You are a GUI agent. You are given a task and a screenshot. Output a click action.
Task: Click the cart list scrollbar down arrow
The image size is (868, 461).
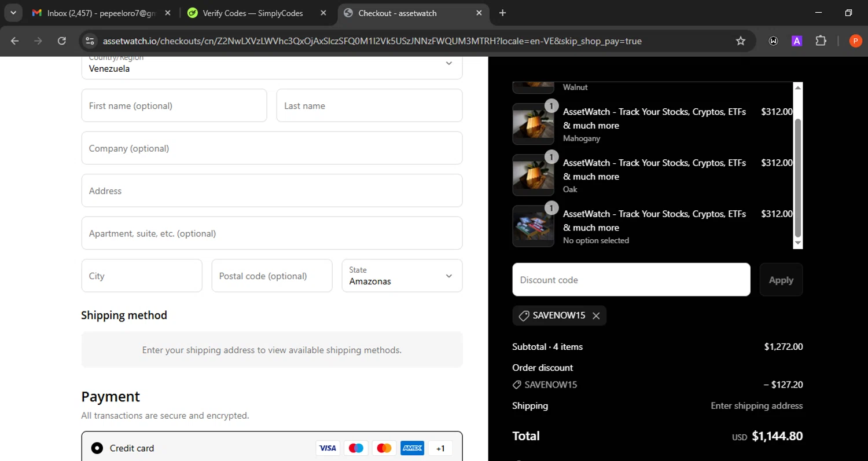point(798,244)
